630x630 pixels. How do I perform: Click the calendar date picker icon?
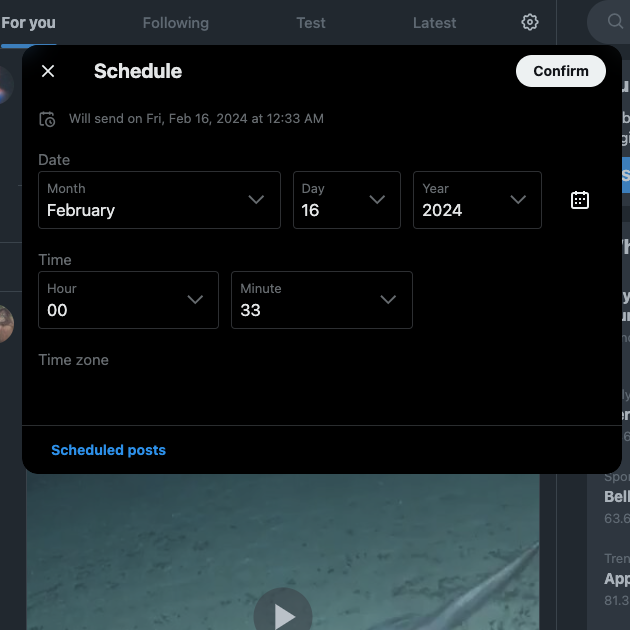(x=580, y=200)
